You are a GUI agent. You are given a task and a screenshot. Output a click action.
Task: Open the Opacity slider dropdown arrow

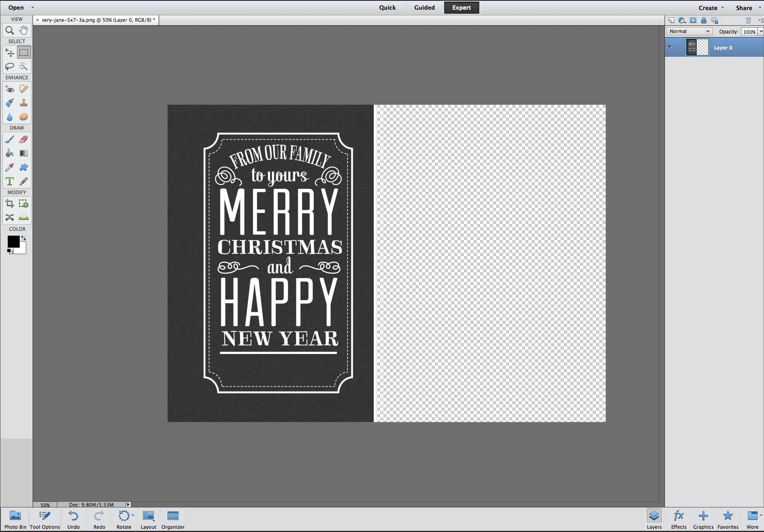(761, 31)
